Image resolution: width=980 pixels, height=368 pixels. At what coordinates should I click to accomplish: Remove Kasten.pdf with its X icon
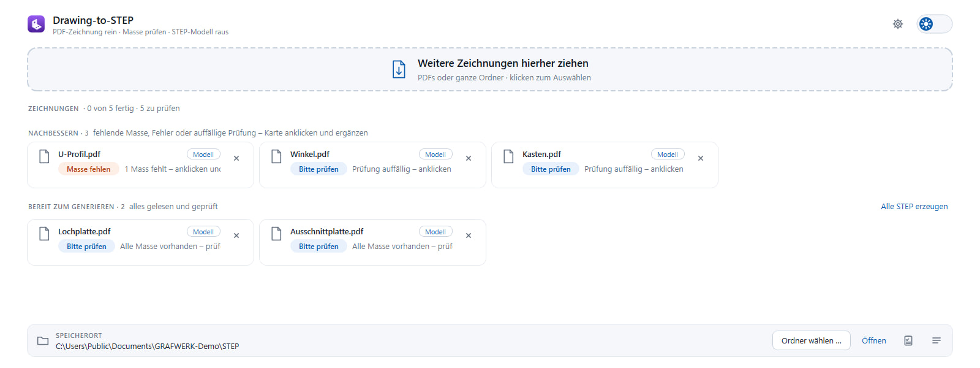(x=701, y=158)
